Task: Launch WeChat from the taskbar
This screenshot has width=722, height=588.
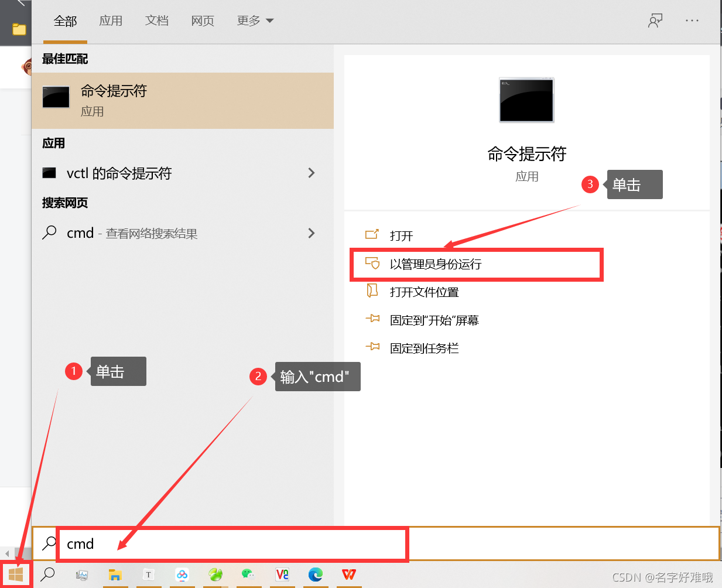Action: [249, 575]
